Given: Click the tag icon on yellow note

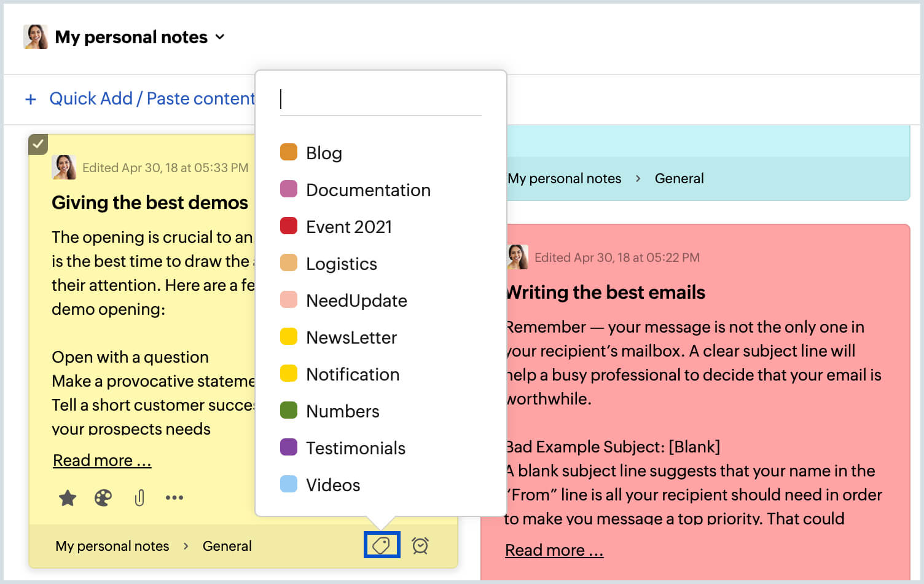Looking at the screenshot, I should tap(382, 545).
